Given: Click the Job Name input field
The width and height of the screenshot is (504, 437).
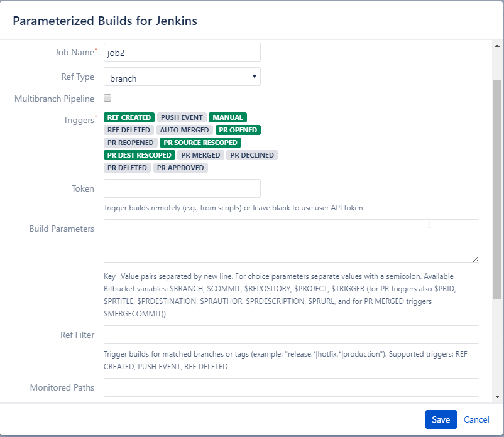Looking at the screenshot, I should (x=182, y=52).
